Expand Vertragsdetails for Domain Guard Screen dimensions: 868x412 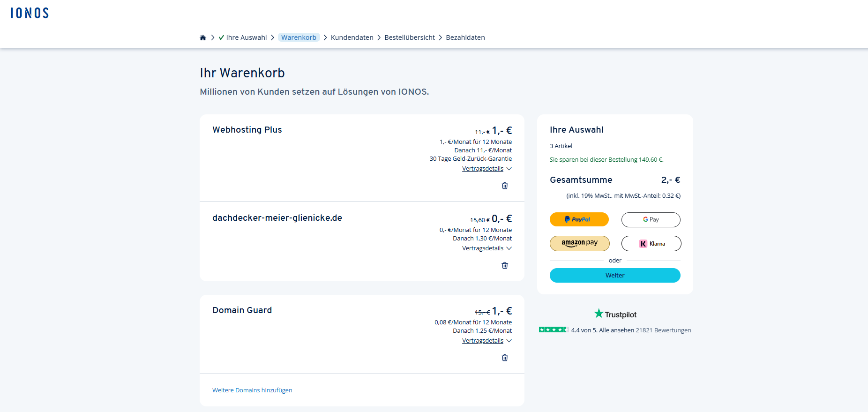486,341
